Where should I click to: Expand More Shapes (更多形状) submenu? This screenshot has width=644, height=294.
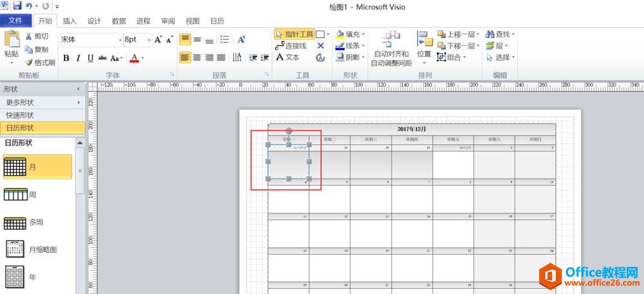[43, 102]
